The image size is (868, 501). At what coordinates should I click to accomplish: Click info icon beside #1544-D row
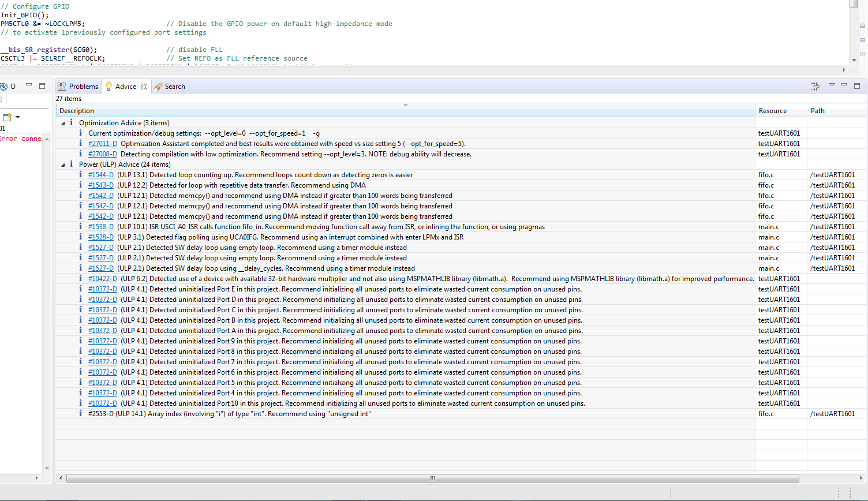[x=81, y=174]
